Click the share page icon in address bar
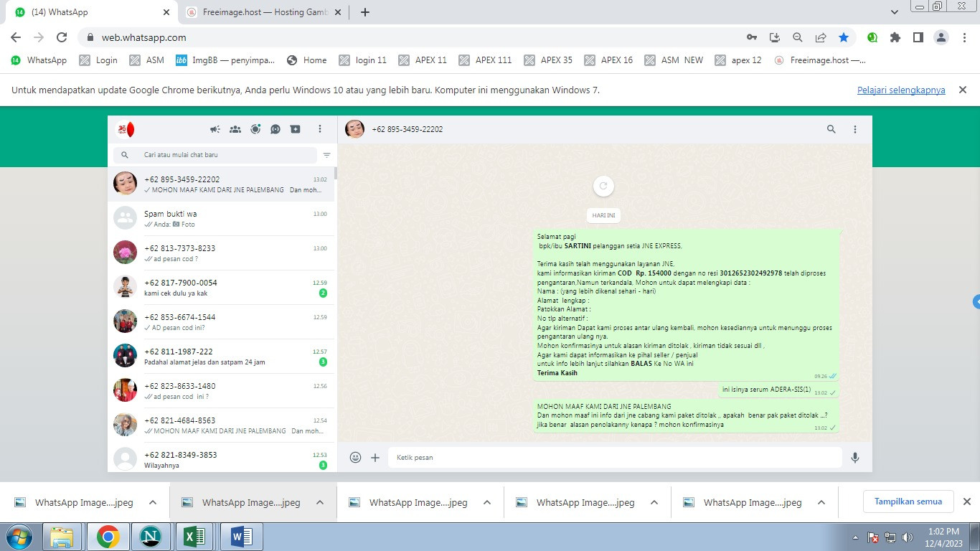The height and width of the screenshot is (551, 980). click(x=821, y=37)
